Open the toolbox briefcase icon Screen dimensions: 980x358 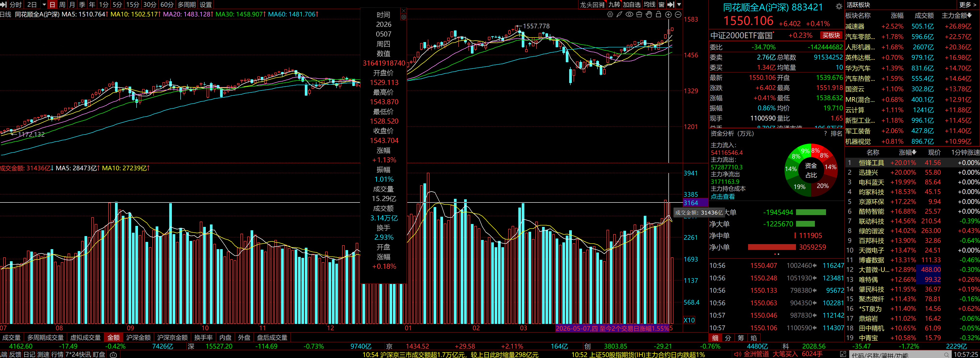click(x=639, y=15)
